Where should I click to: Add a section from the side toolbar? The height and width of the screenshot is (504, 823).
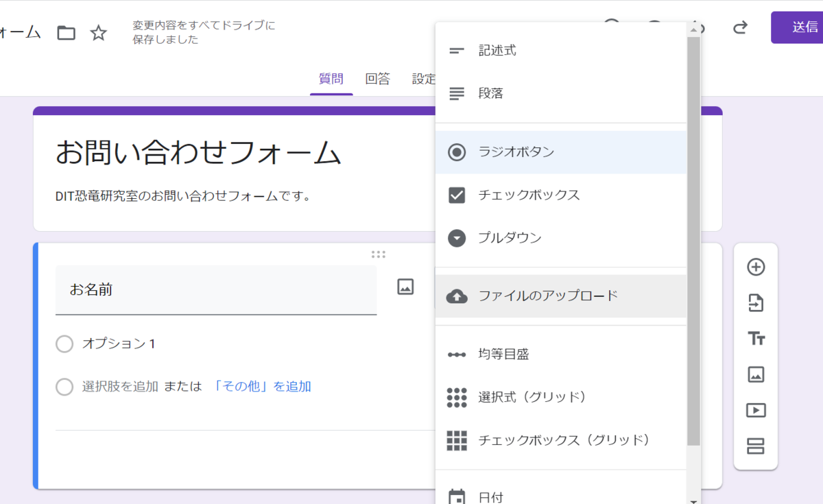(x=756, y=446)
